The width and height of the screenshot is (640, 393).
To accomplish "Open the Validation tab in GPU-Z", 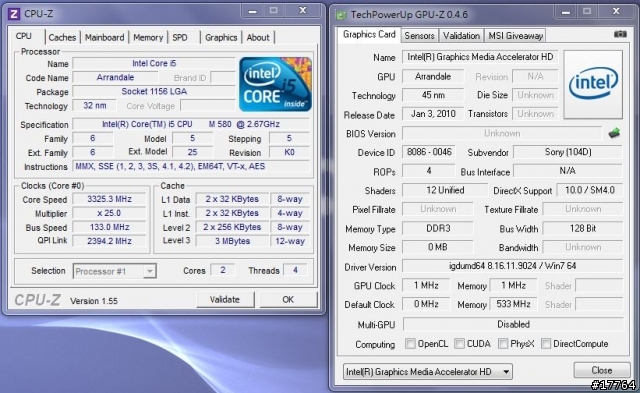I will pos(461,36).
